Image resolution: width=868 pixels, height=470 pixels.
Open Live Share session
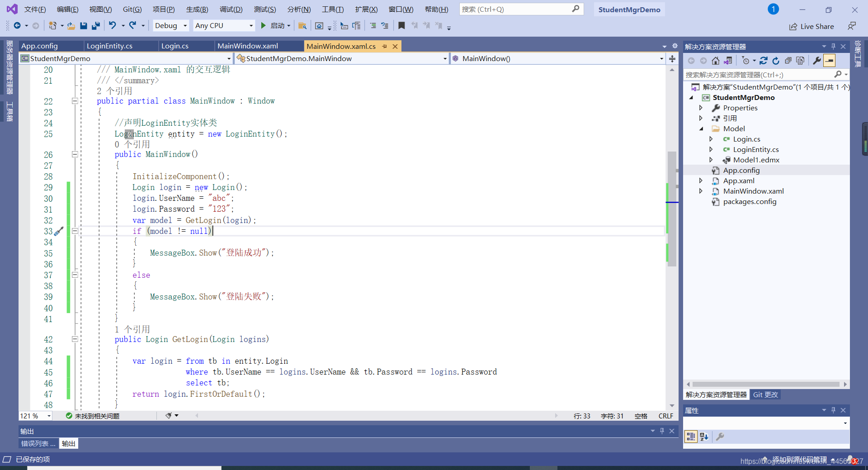811,26
